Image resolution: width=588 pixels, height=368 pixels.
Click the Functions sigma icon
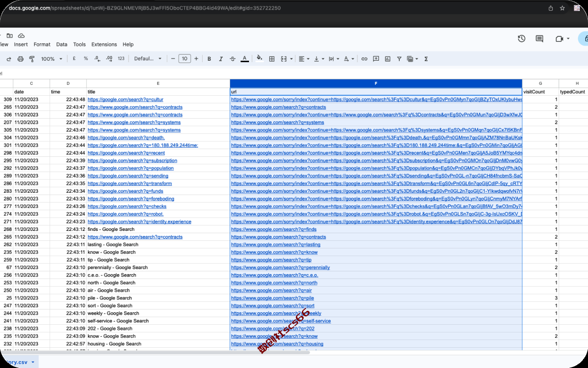(426, 59)
